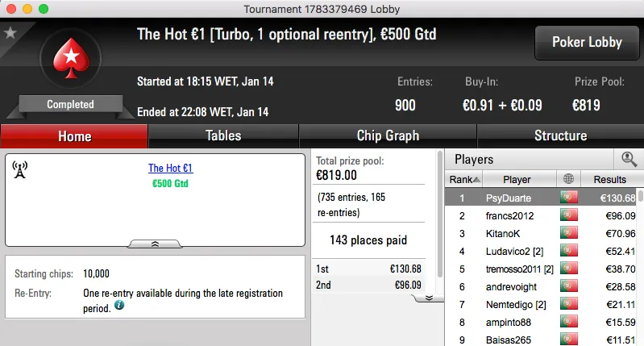Open the player search magnifier
644x346 pixels.
click(629, 159)
